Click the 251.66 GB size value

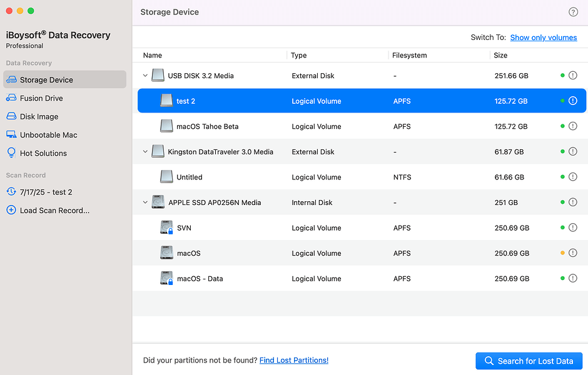(x=511, y=75)
